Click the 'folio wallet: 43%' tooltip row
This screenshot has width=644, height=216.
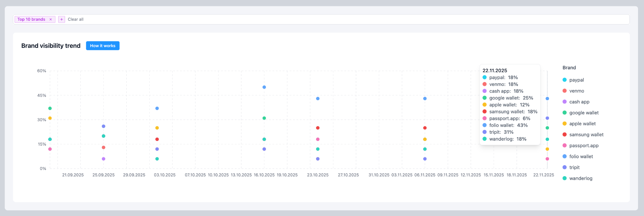505,125
